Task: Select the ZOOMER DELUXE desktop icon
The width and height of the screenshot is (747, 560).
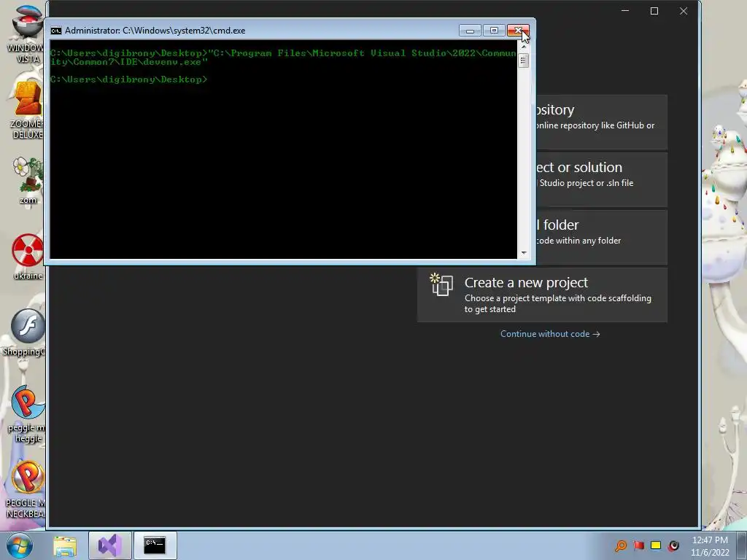Action: tap(26, 109)
